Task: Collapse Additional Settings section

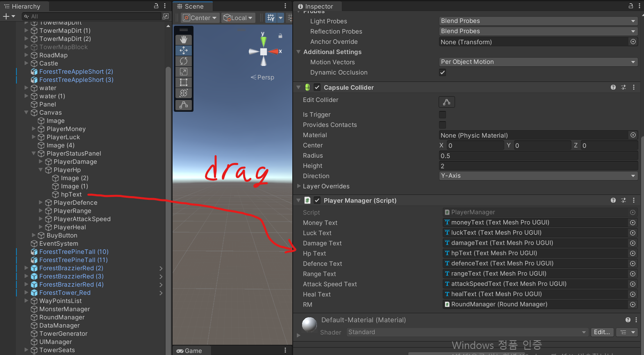Action: pos(299,52)
